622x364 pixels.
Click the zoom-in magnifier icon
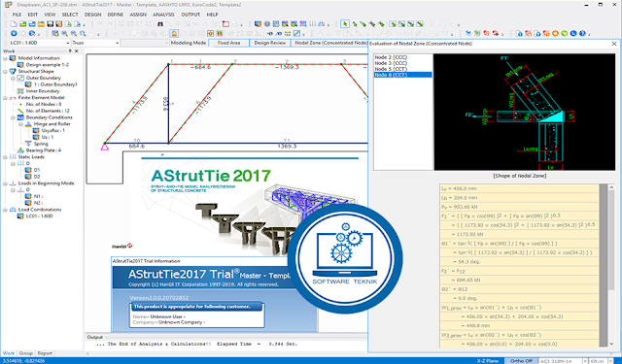click(x=65, y=34)
